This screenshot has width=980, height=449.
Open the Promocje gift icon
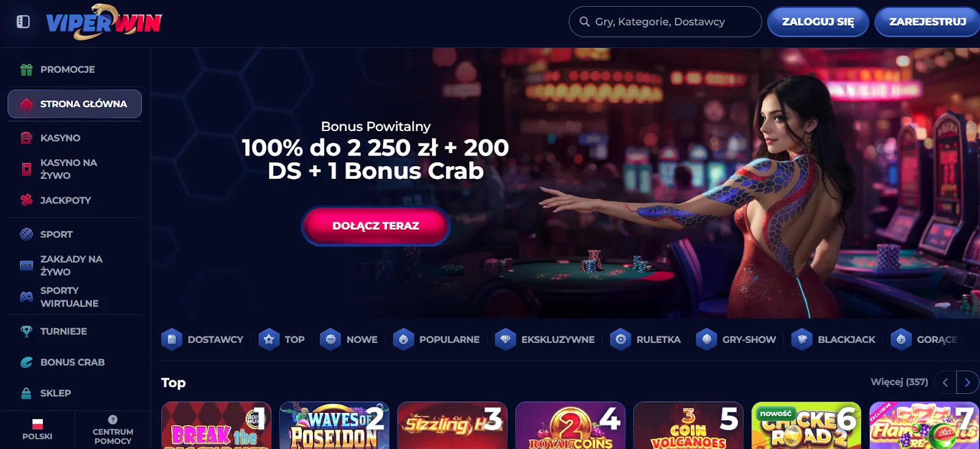click(26, 70)
